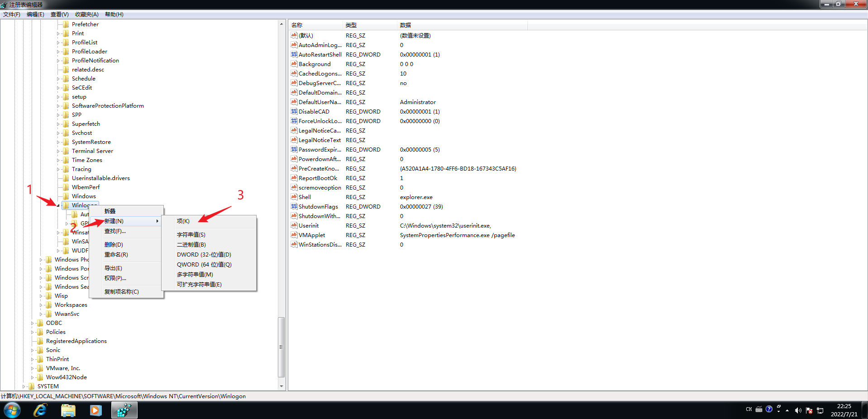Select 字符串值(S) in submenu
The width and height of the screenshot is (868, 419).
(210, 235)
